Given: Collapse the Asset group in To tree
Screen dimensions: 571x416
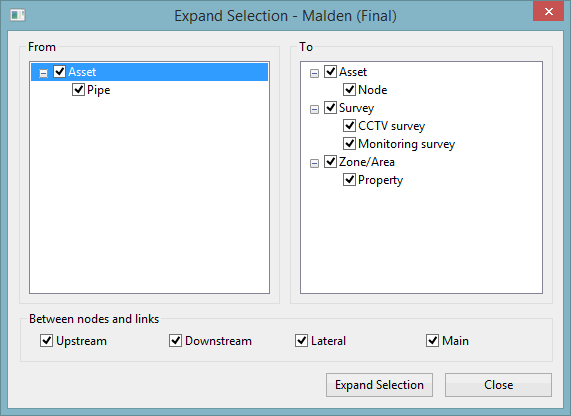Looking at the screenshot, I should point(314,73).
